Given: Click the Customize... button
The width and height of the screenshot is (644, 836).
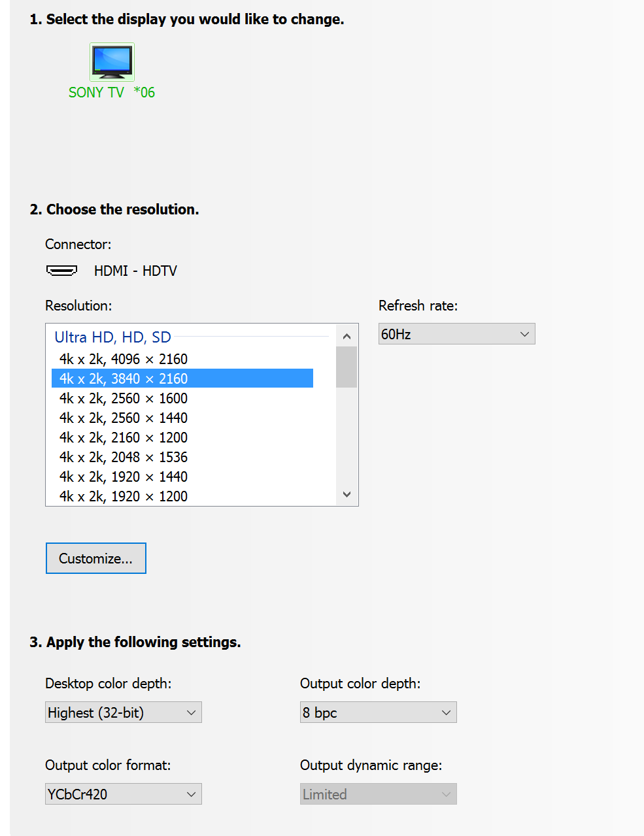Looking at the screenshot, I should point(95,558).
